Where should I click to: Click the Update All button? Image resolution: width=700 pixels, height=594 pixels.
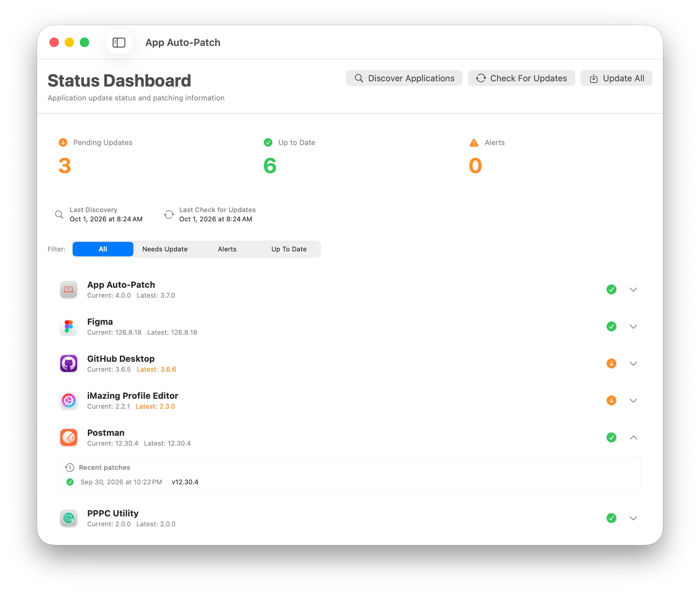(x=616, y=78)
